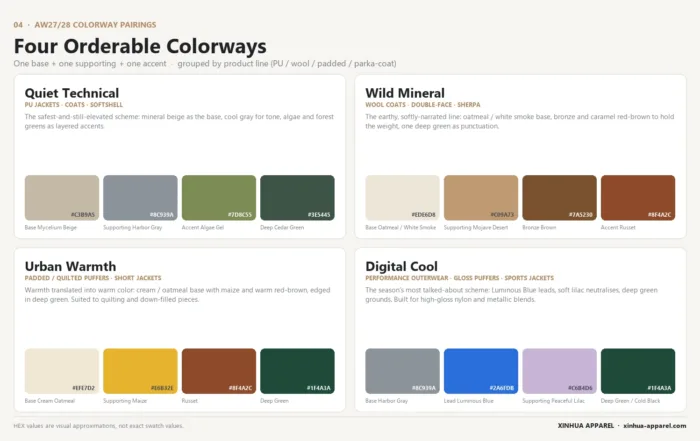Select the Cream Oatmeal swatch #EFE7D2
Viewport: 700px width, 441px height.
[x=62, y=371]
